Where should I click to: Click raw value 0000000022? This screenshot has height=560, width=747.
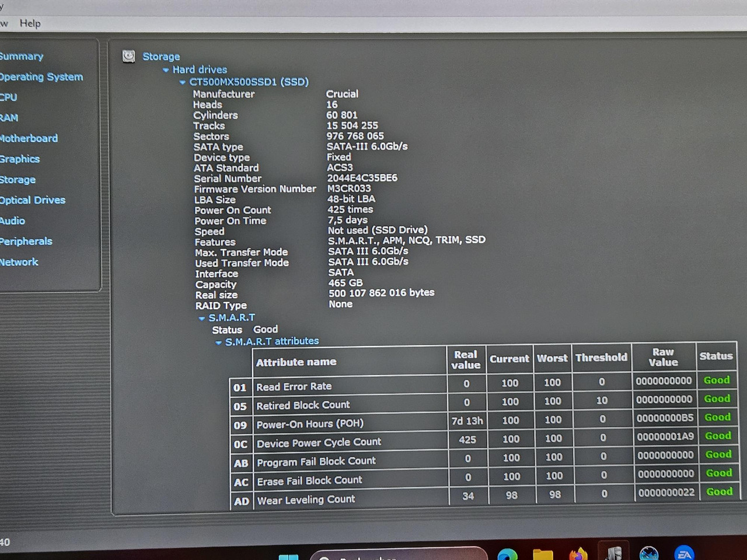point(666,493)
